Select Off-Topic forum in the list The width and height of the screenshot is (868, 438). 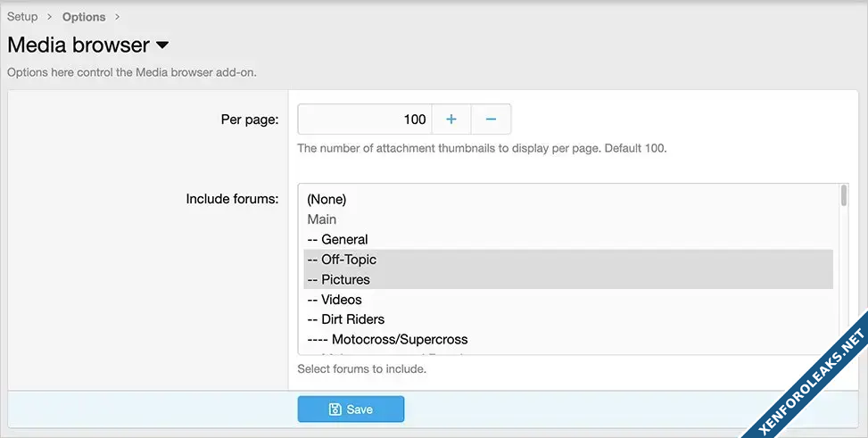(x=342, y=260)
